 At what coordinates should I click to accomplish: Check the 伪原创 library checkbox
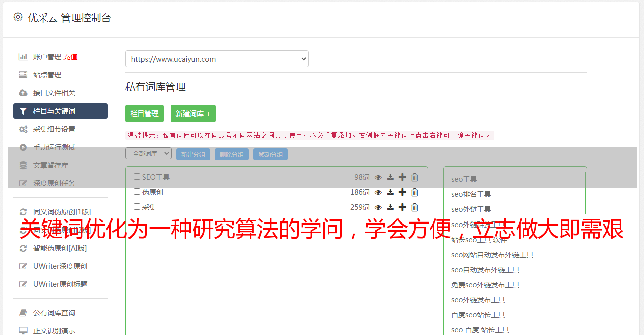pos(137,192)
